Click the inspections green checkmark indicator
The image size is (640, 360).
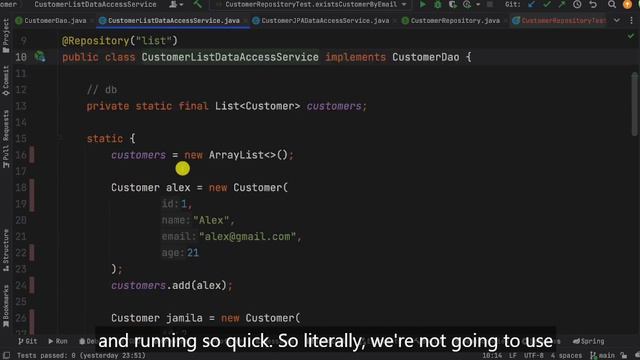631,36
